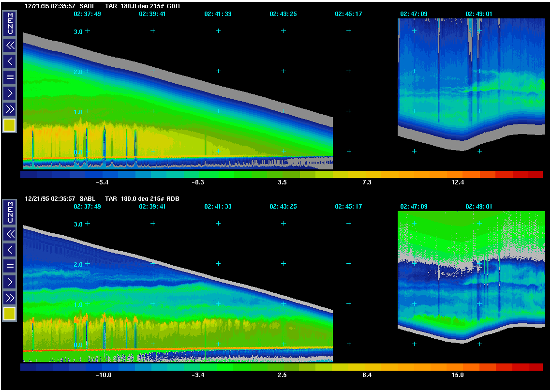Click the equals sign icon in the bottom panel
The width and height of the screenshot is (552, 392).
tap(10, 266)
